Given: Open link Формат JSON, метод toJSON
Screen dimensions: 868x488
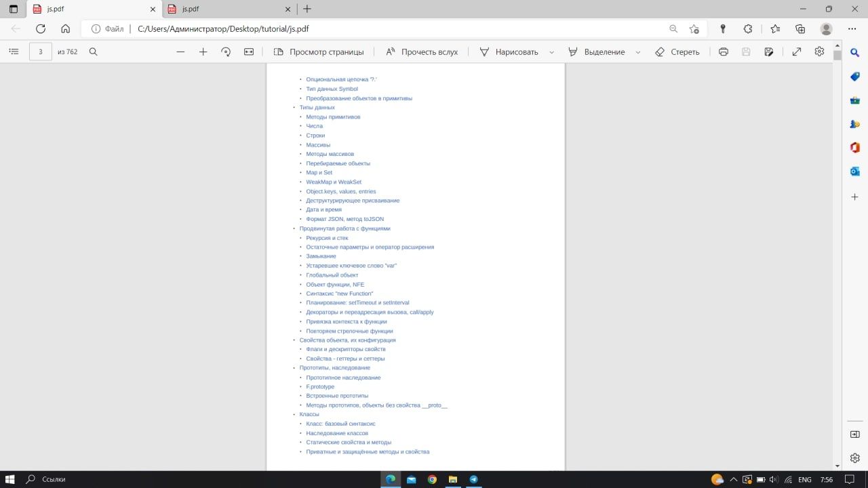Looking at the screenshot, I should [x=344, y=219].
